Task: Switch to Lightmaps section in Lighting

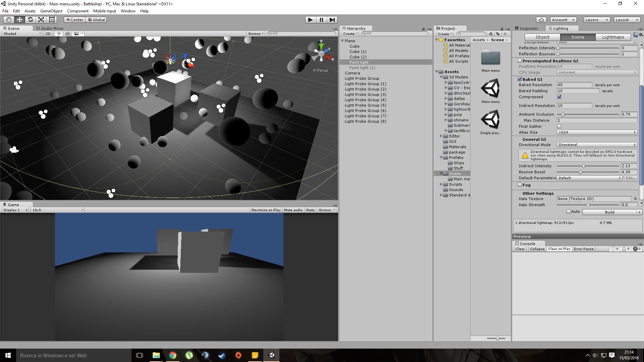Action: [613, 37]
